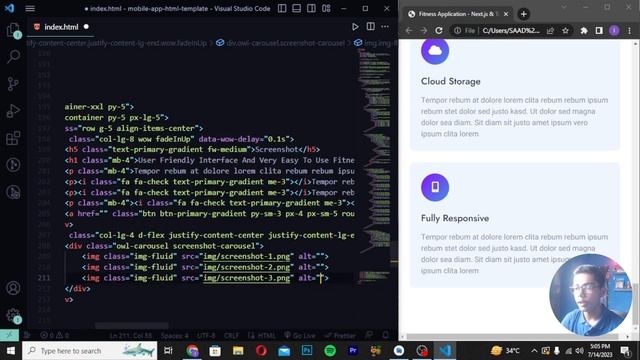
Task: Run the index.html file with play icon
Action: 355,27
